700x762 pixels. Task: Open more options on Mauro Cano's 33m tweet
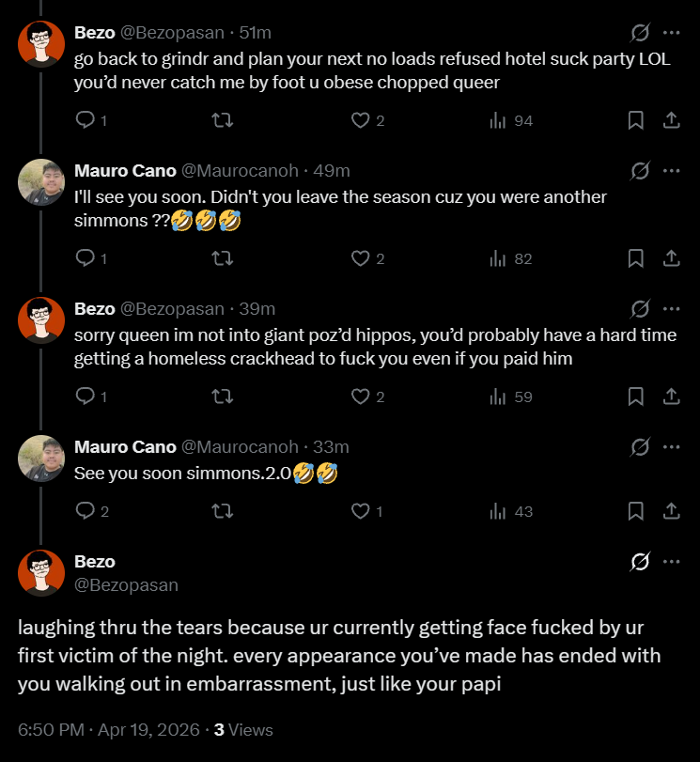[x=671, y=446]
